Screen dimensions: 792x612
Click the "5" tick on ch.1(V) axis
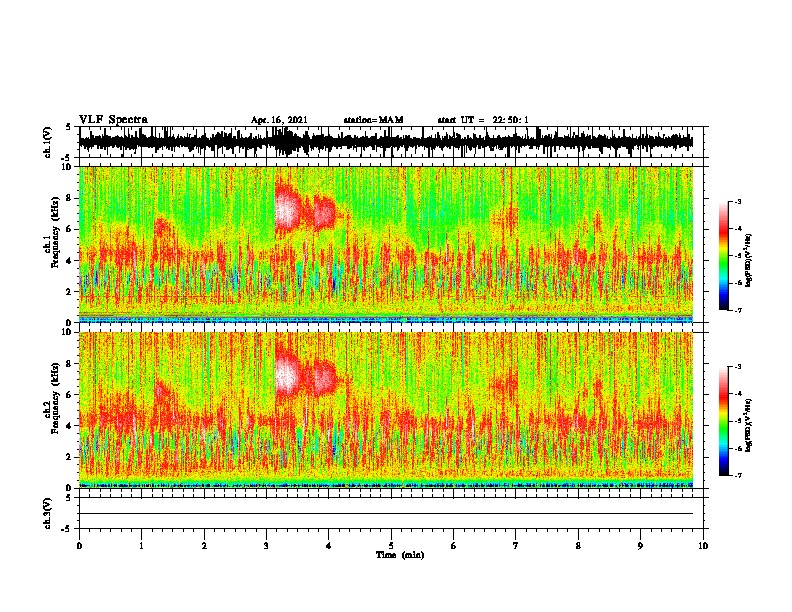coord(69,127)
